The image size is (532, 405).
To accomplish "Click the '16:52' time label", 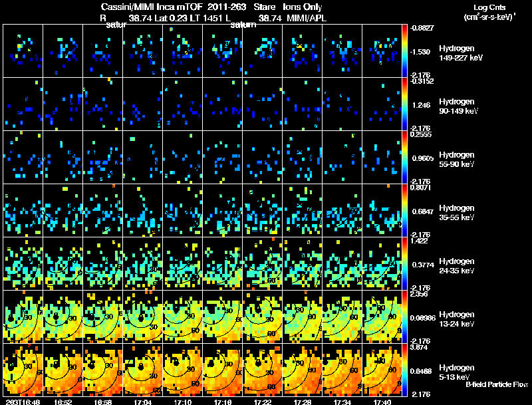I will click(x=63, y=402).
